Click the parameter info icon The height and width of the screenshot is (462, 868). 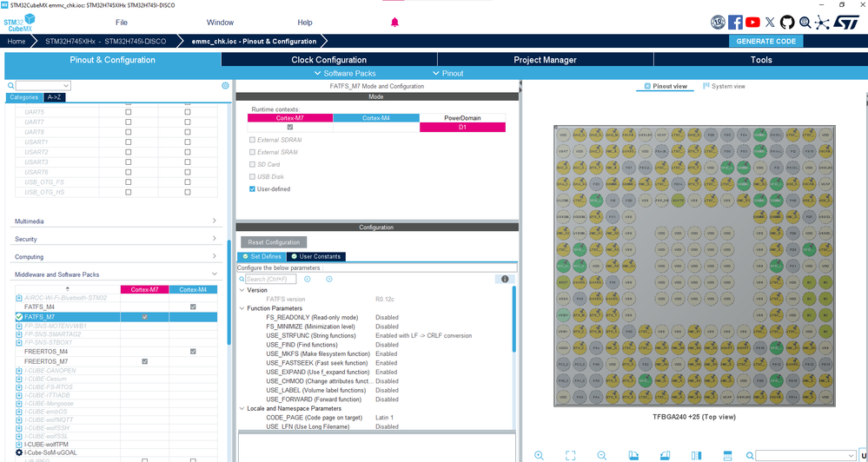click(505, 280)
